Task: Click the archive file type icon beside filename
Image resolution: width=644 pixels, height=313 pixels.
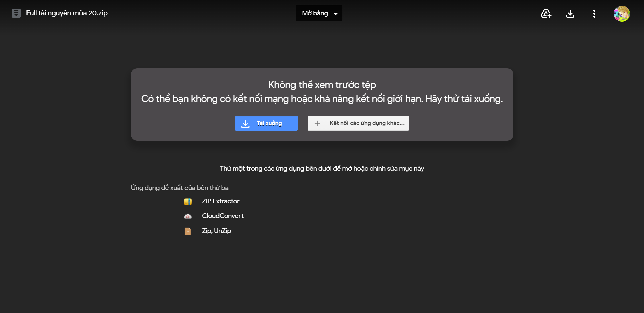Action: tap(16, 13)
